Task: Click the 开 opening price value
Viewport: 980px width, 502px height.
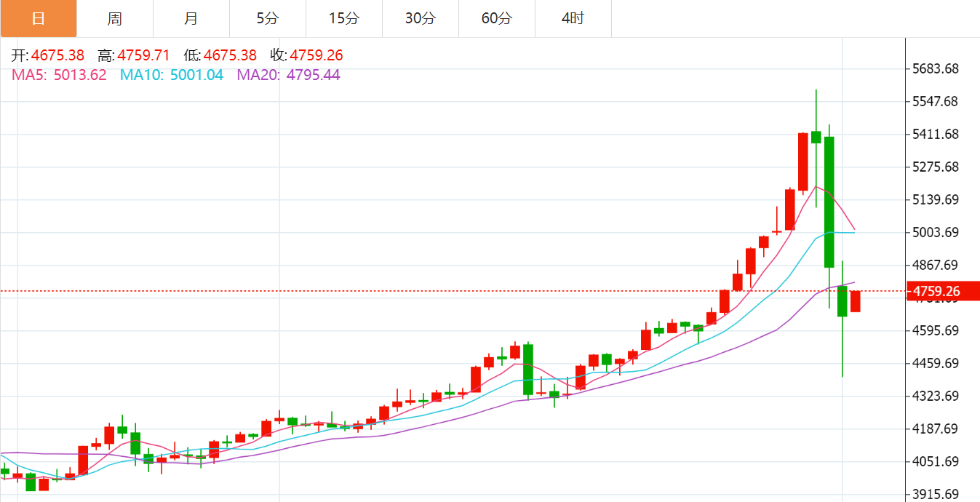Action: click(x=57, y=55)
